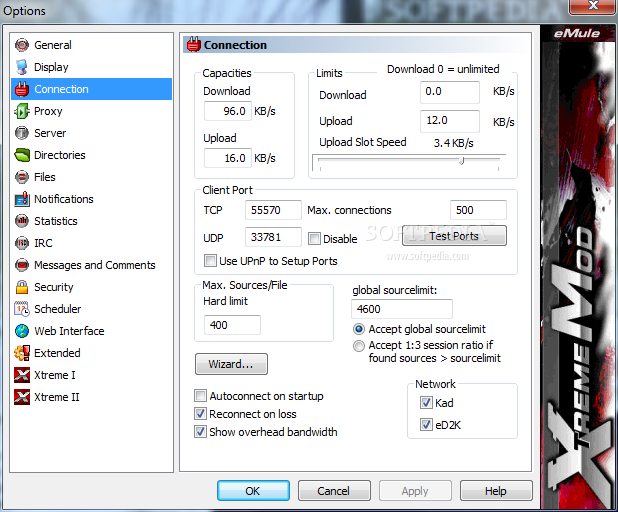Click the Xtreme I icon
This screenshot has height=512, width=618.
(x=22, y=375)
